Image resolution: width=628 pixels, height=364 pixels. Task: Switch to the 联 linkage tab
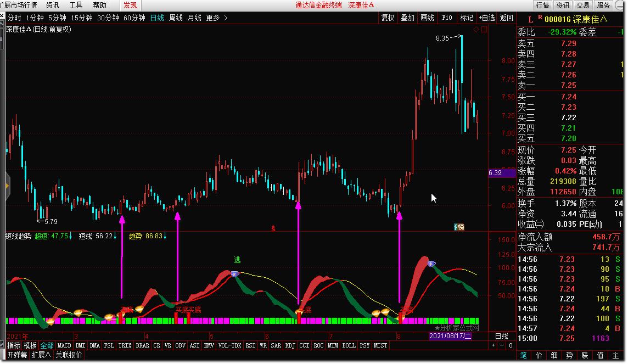(585, 356)
